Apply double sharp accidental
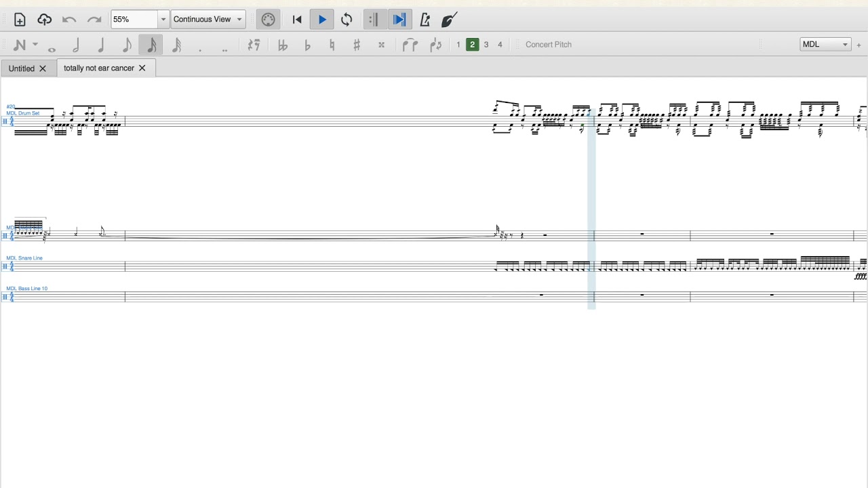 point(382,45)
